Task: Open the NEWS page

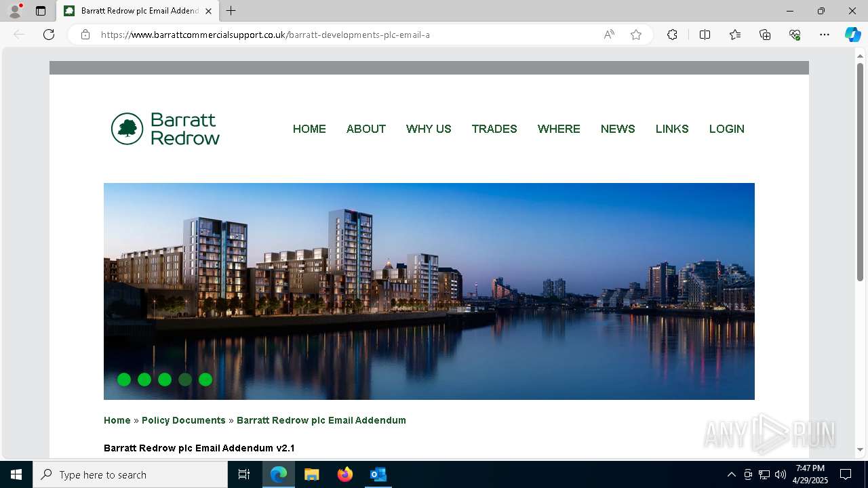Action: click(x=618, y=129)
